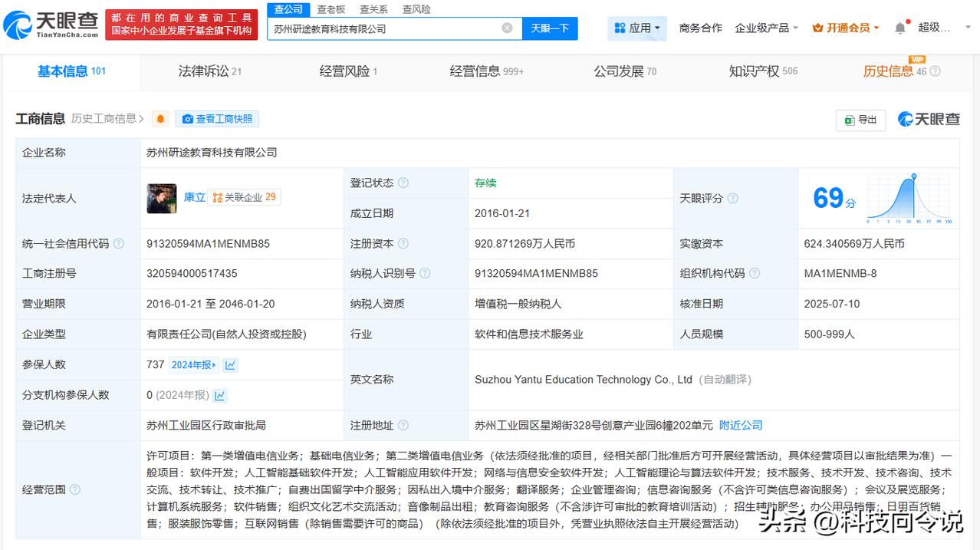Select the 知识产权 tab
This screenshot has height=550, width=980.
[763, 71]
